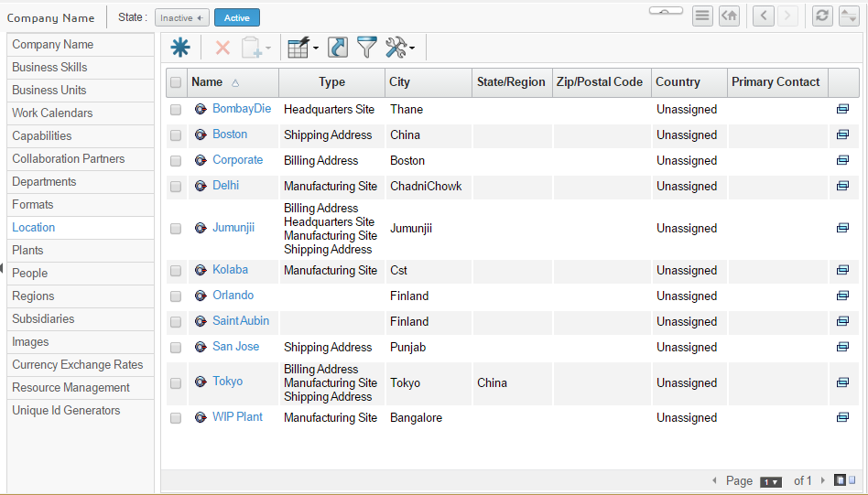Switch State to Inactive
Screen dimensions: 868x495
tap(181, 17)
